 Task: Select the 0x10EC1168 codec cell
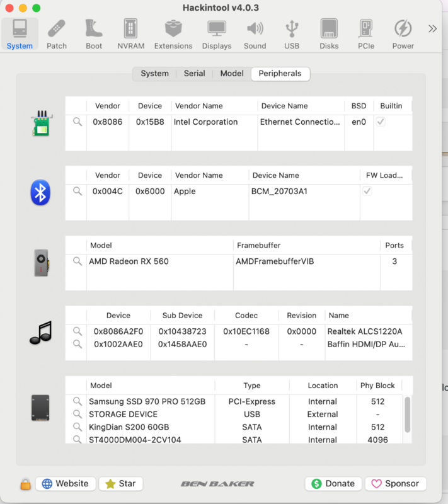[x=246, y=331]
